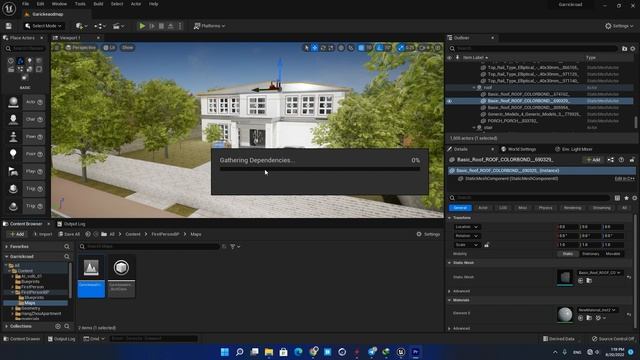Open the Edit menu
The height and width of the screenshot is (360, 640).
pos(40,4)
